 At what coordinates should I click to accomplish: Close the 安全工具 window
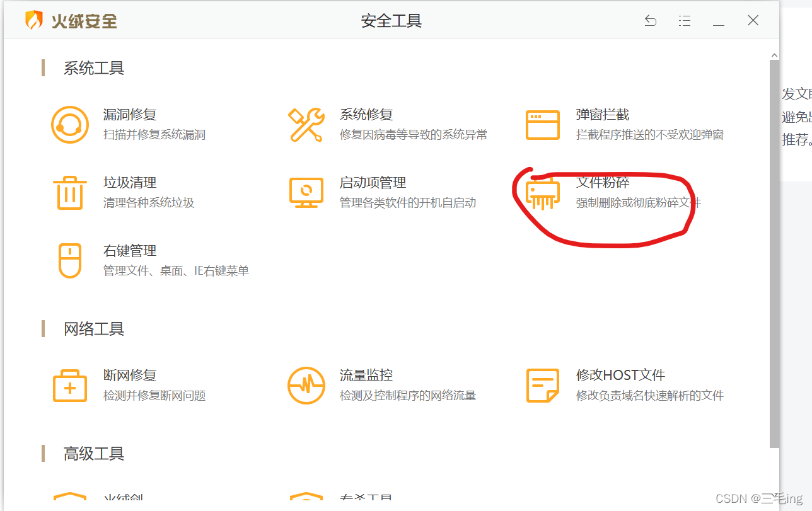[753, 21]
